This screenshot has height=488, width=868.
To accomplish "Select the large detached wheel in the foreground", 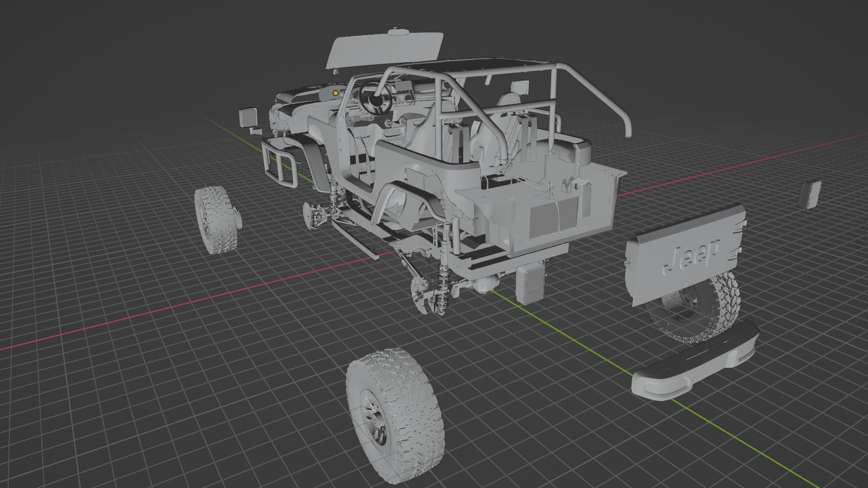I will (x=396, y=416).
